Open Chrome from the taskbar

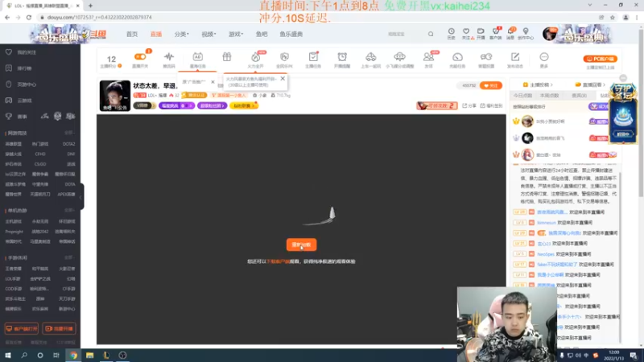[x=73, y=355]
